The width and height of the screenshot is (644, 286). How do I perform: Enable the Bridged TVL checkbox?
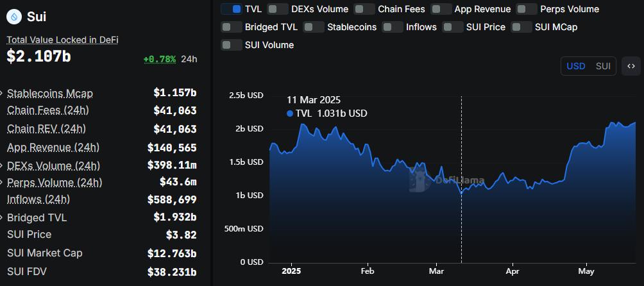232,27
